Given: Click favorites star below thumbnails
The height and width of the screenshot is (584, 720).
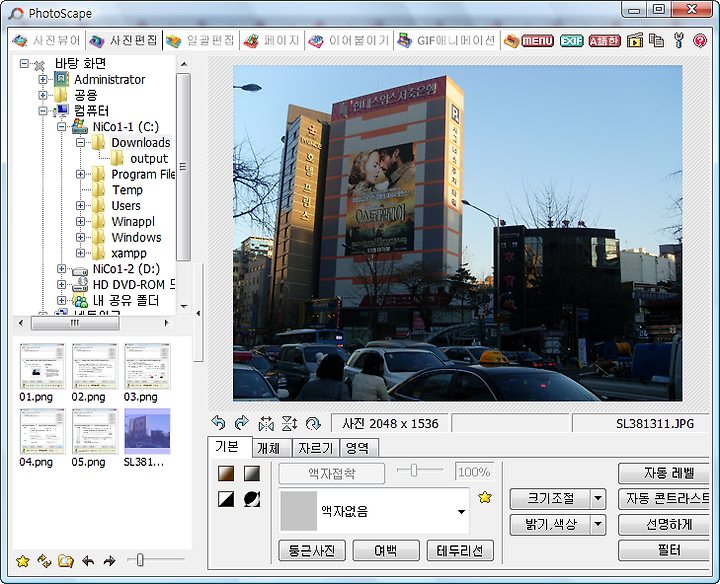Looking at the screenshot, I should (22, 561).
